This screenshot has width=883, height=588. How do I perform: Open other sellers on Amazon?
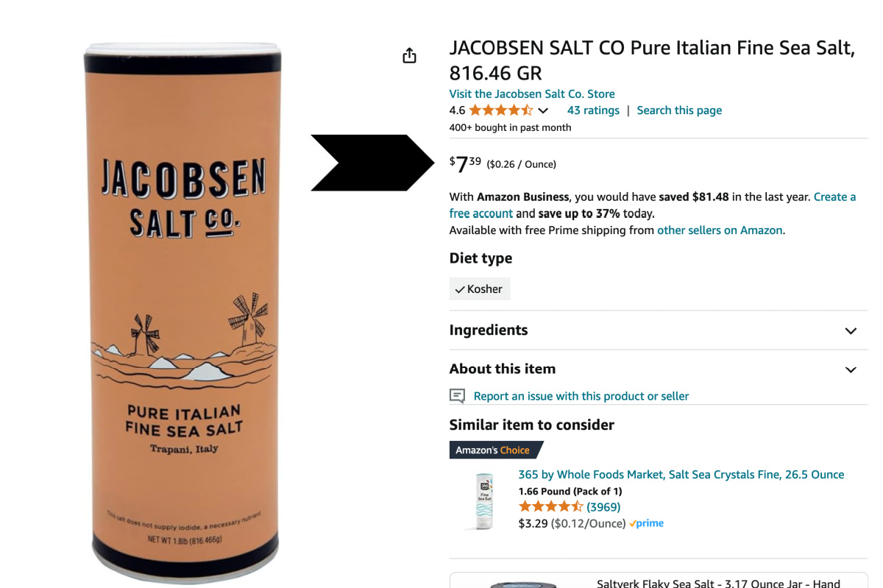click(x=719, y=230)
